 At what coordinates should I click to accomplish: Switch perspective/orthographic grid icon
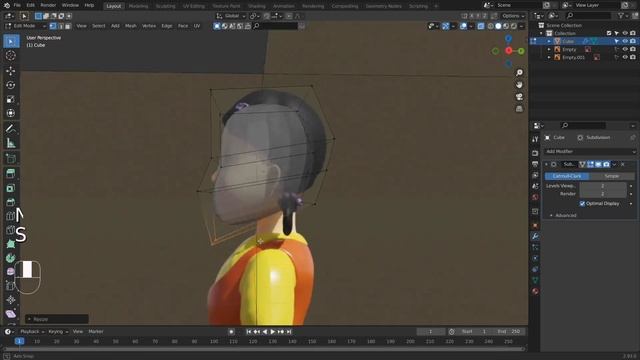(519, 109)
